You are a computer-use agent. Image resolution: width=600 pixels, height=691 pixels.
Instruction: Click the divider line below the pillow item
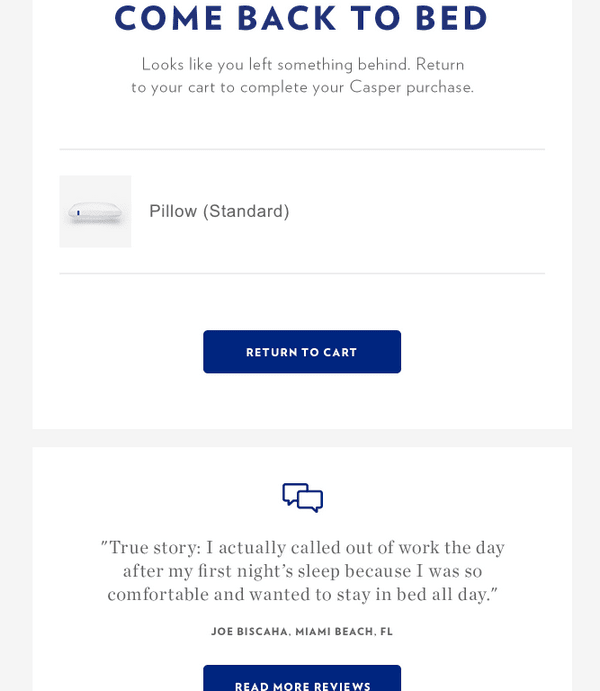[302, 274]
